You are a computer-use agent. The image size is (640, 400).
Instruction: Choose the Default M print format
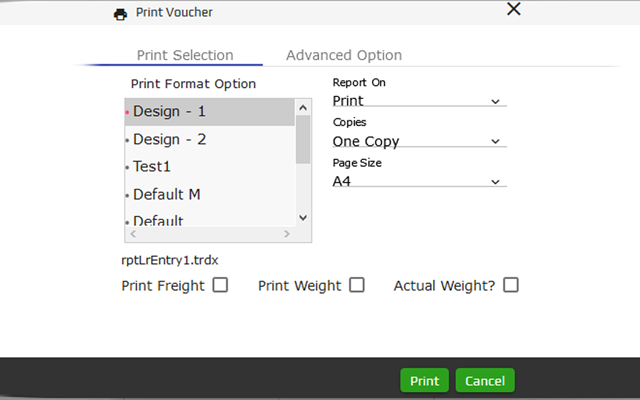(210, 195)
